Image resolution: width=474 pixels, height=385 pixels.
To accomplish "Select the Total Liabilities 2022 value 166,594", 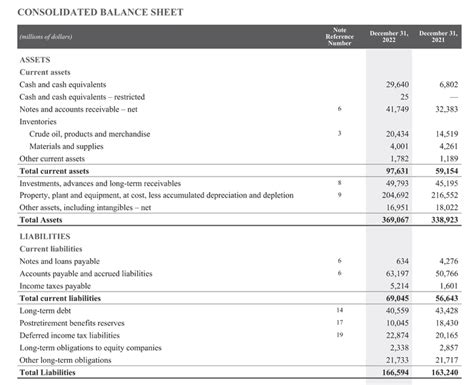I will 395,373.
